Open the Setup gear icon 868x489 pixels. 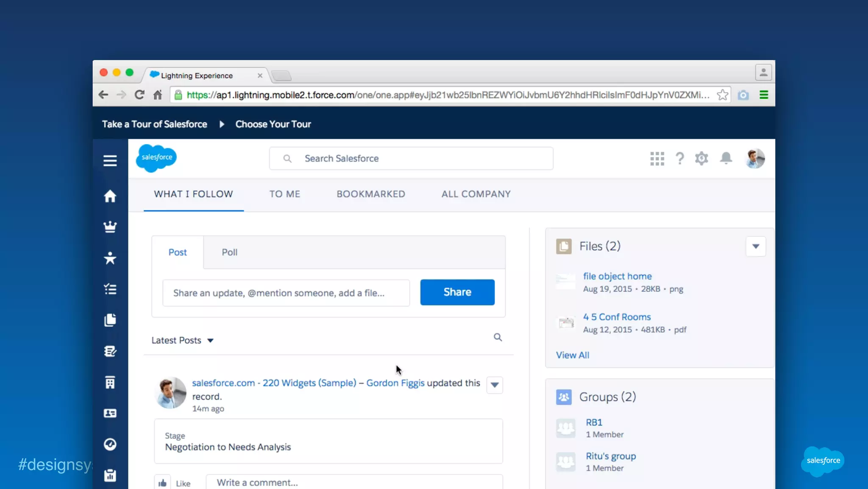[x=701, y=158]
